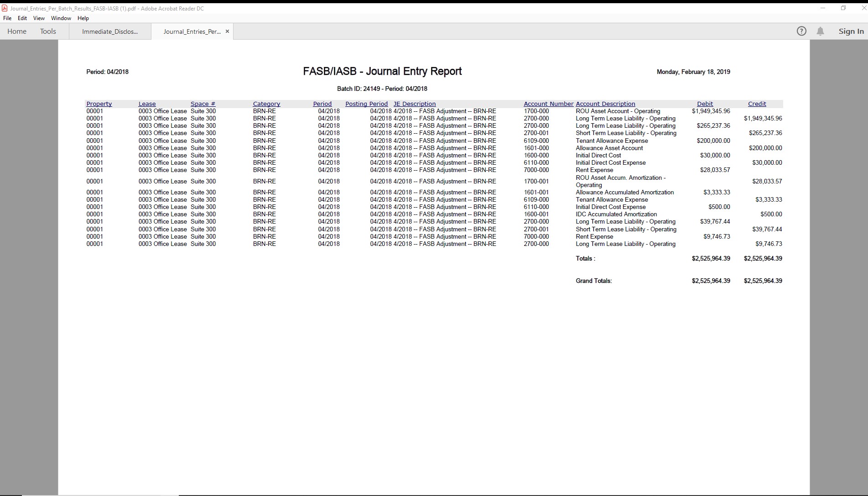Click the Period: 04/2018 label at top left
The image size is (868, 496).
point(107,72)
